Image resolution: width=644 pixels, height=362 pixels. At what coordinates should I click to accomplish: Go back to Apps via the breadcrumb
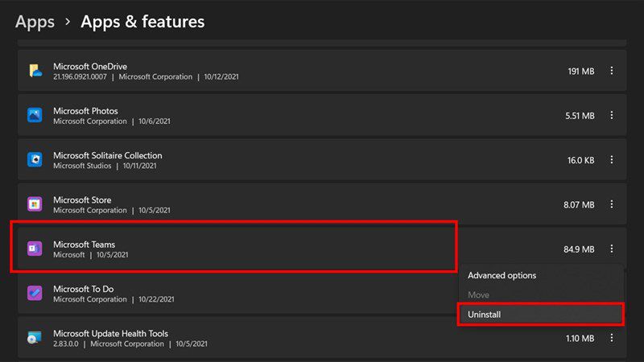[x=35, y=22]
